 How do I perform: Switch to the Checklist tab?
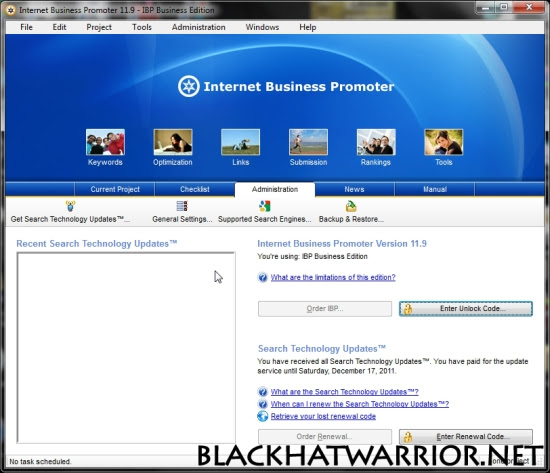point(195,189)
